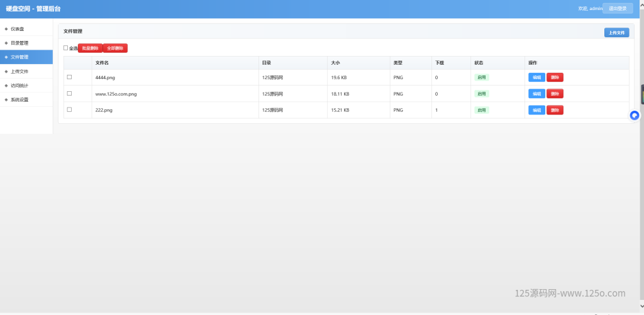Open 访问统计 in the sidebar
Image resolution: width=644 pixels, height=315 pixels.
[19, 86]
